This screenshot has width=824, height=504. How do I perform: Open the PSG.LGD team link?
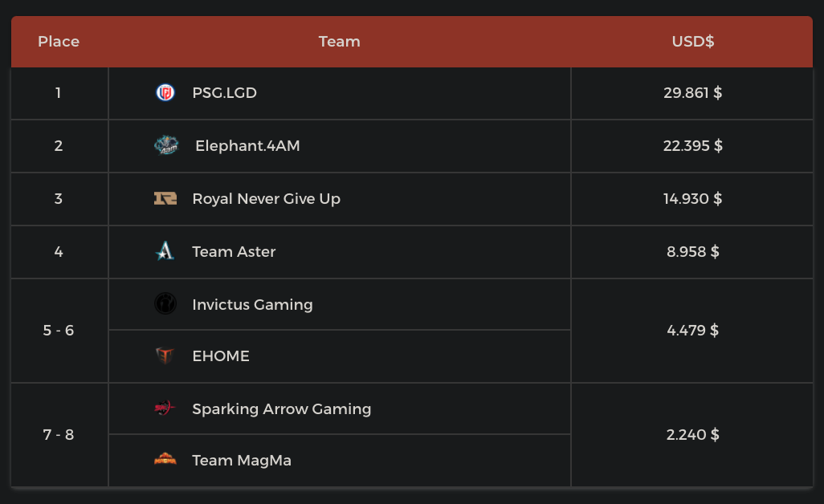click(x=224, y=93)
